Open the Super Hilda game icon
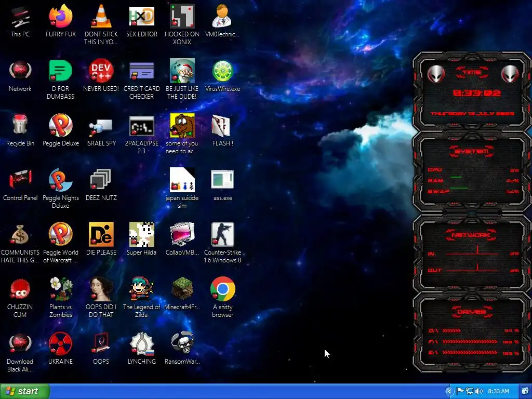Screen dimensions: 532x399 [141, 234]
